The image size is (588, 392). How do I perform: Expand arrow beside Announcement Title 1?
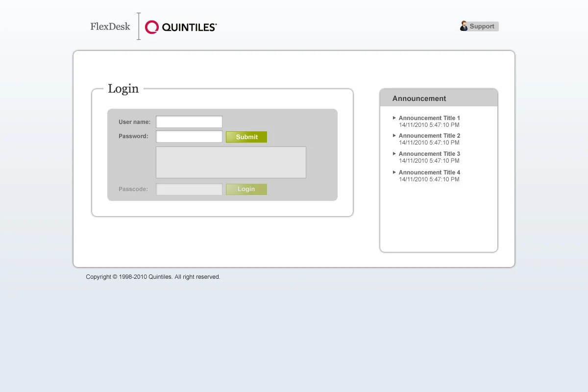[394, 118]
